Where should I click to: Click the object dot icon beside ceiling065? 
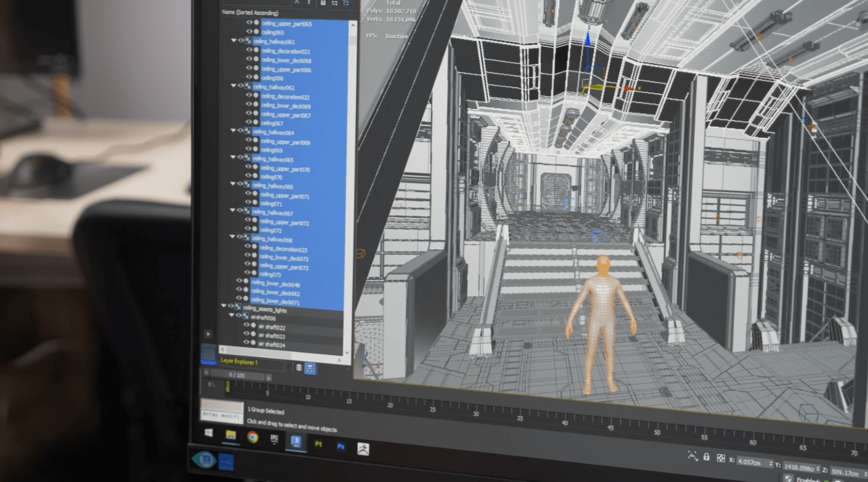pyautogui.click(x=257, y=32)
